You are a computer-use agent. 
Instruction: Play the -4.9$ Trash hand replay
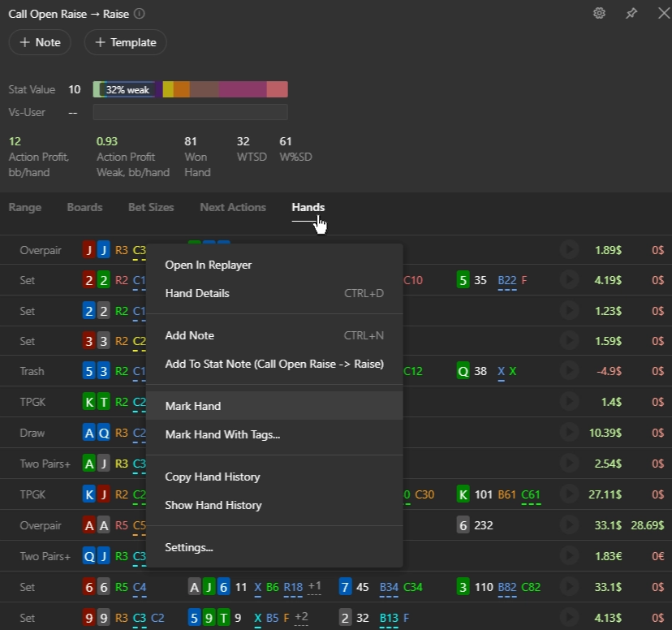pyautogui.click(x=569, y=371)
